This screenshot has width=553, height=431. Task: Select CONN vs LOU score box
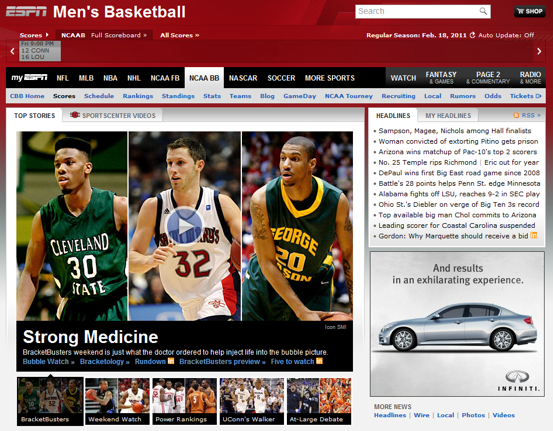coord(40,51)
